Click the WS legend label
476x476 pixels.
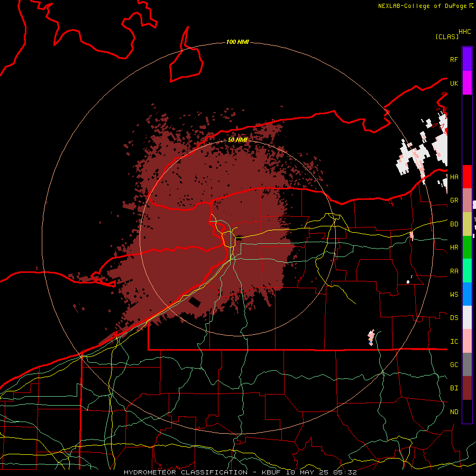(454, 295)
